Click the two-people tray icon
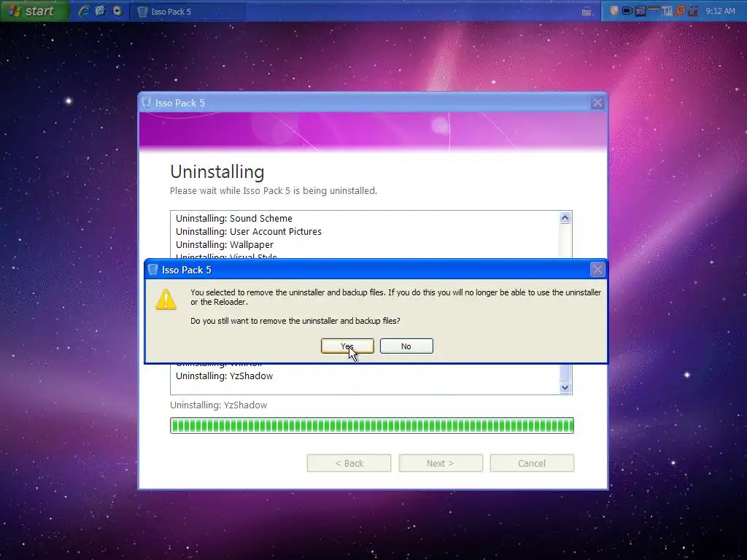747x560 pixels. coord(693,10)
